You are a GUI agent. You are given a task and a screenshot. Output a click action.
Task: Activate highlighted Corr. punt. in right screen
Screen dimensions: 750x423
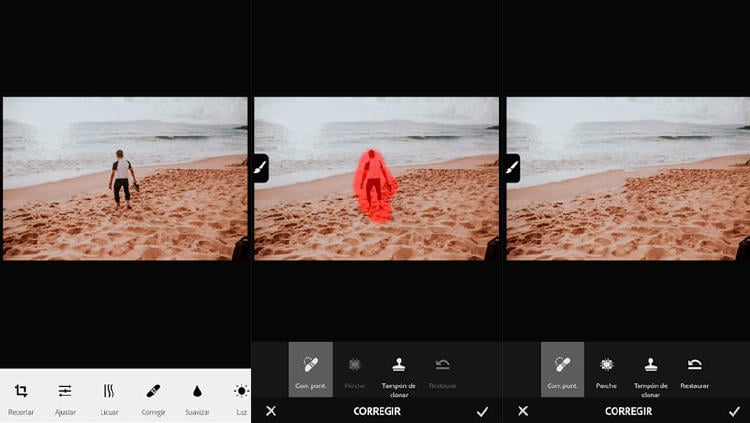point(562,368)
